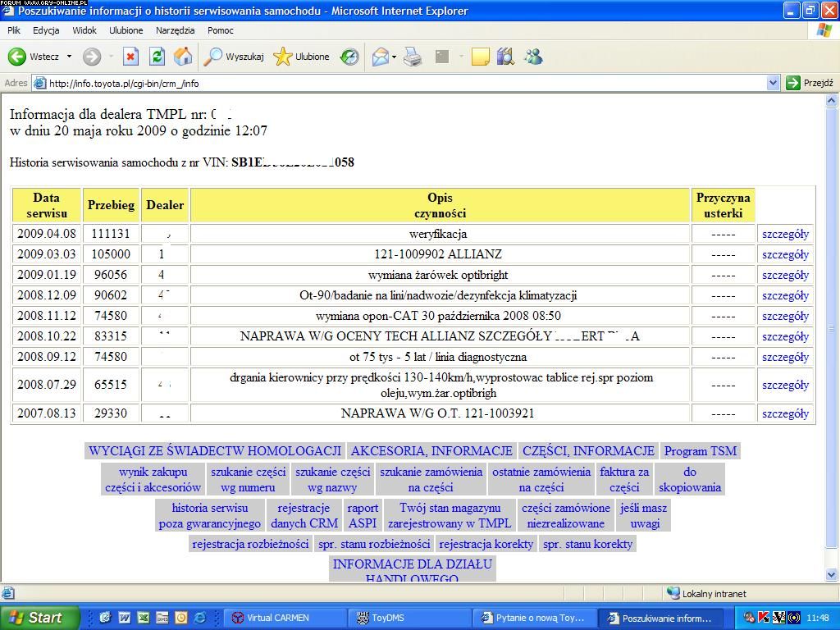Open the Ulubione favorites star

click(302, 57)
